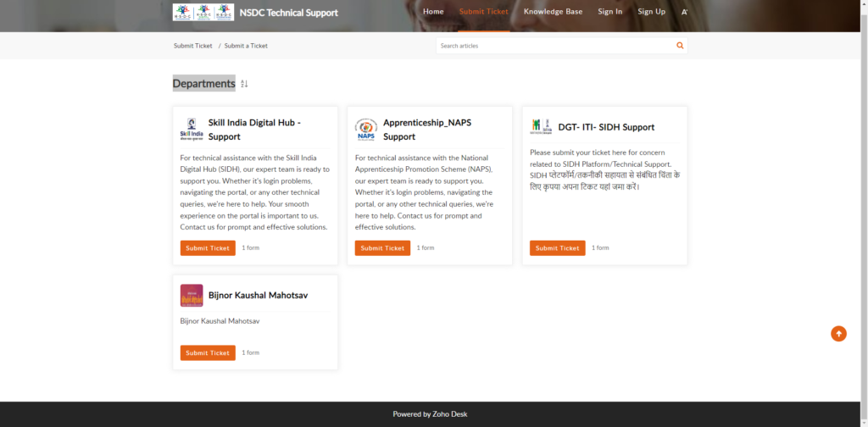This screenshot has width=868, height=427.
Task: Submit Ticket for Bijnor Kaushal Mahotsav
Action: click(x=208, y=353)
